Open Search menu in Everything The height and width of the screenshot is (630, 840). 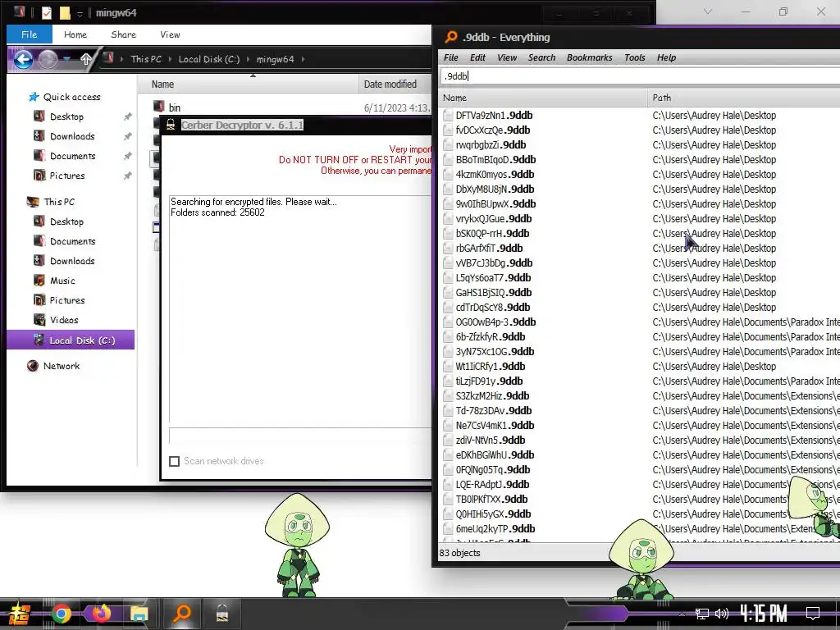pyautogui.click(x=541, y=57)
